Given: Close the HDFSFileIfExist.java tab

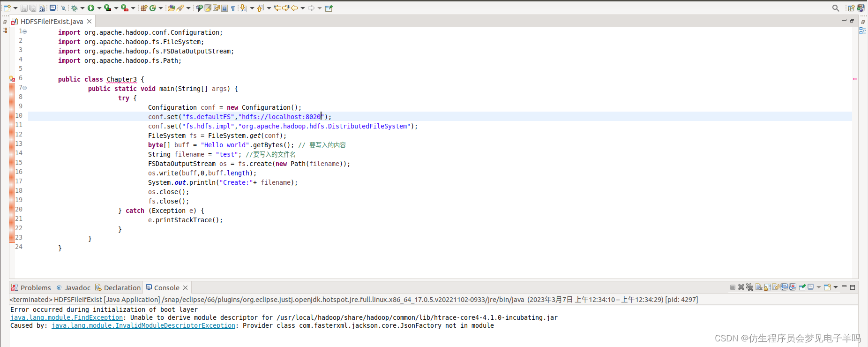Looking at the screenshot, I should (x=89, y=21).
